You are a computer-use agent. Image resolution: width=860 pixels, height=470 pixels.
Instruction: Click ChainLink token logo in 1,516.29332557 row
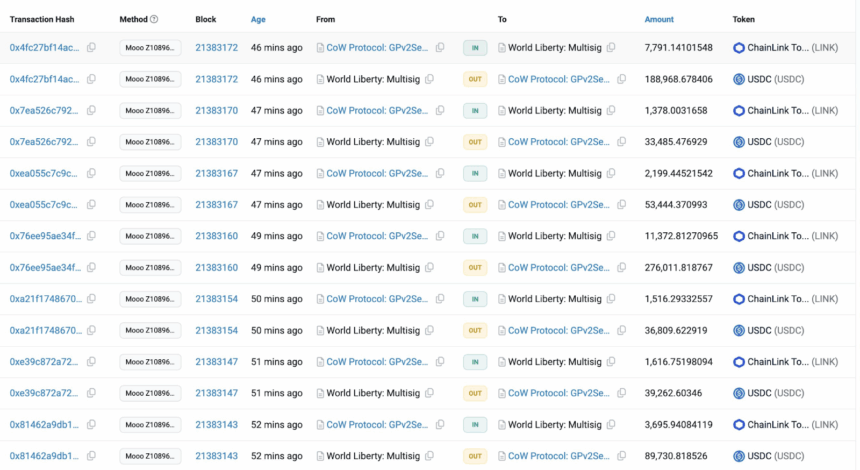(x=739, y=299)
